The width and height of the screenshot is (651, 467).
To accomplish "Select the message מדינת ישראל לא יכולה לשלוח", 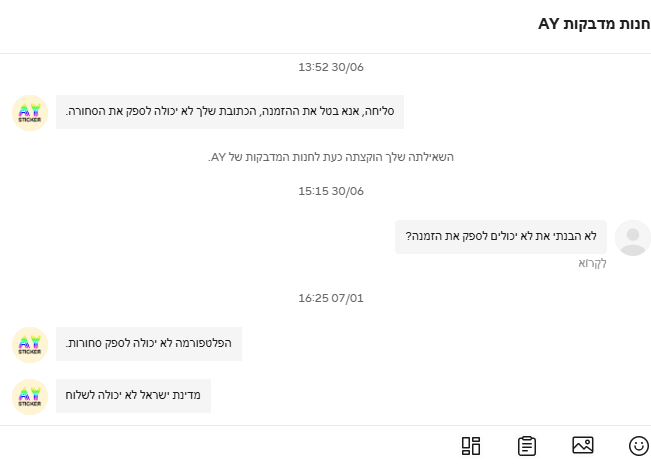I will (x=133, y=396).
